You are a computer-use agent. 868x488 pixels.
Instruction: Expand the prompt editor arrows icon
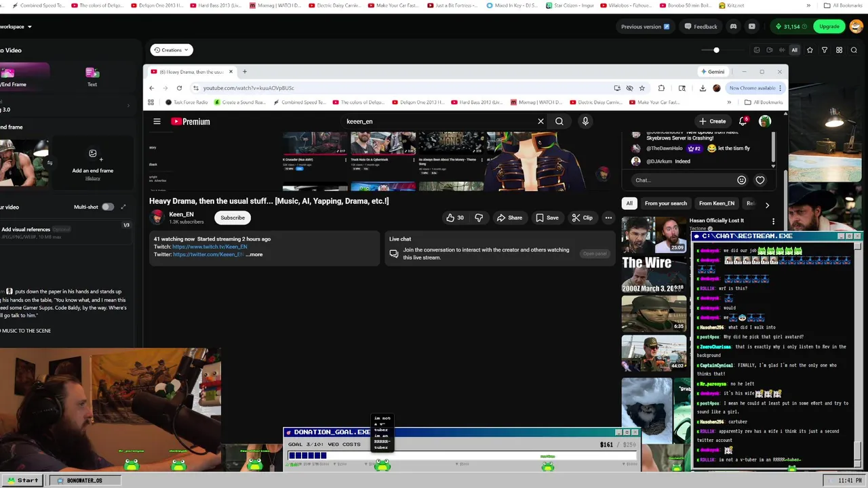(123, 207)
